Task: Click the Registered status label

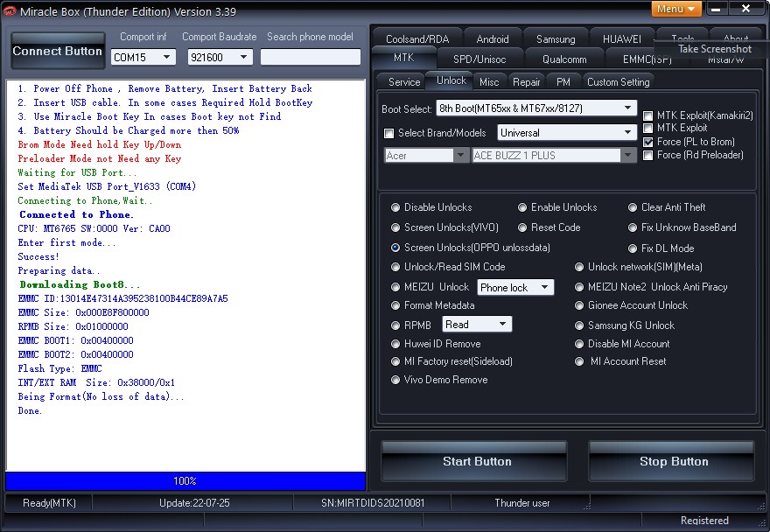Action: [x=704, y=521]
